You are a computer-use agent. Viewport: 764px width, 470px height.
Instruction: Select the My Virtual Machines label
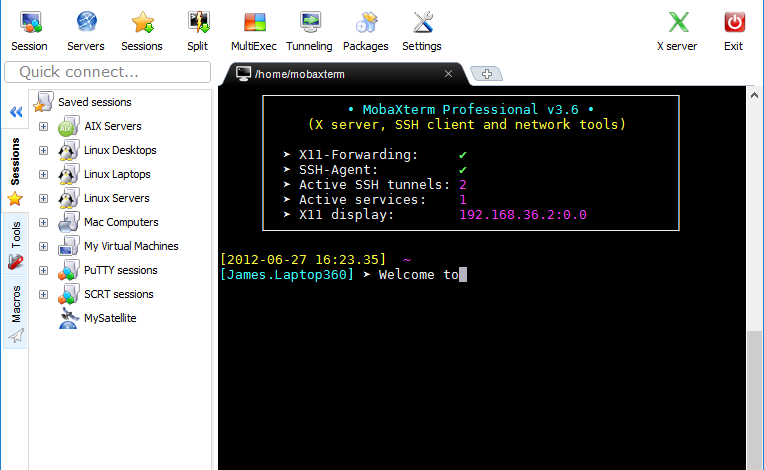point(131,246)
